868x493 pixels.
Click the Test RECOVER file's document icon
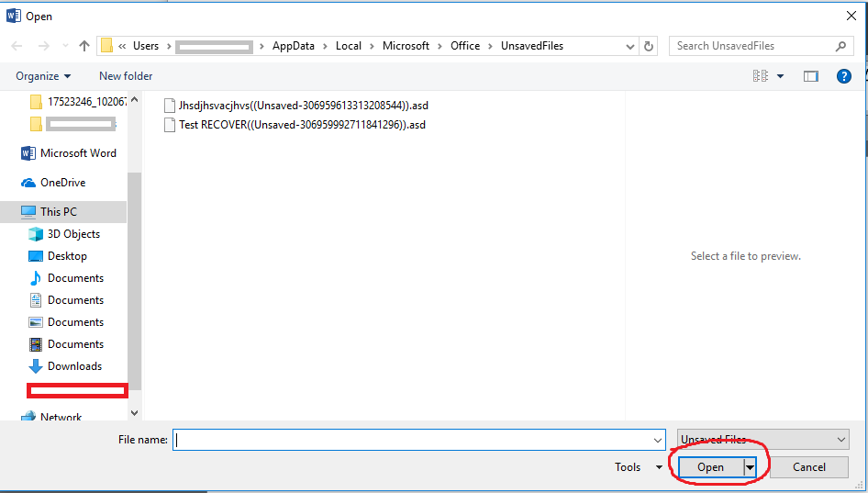click(x=170, y=125)
